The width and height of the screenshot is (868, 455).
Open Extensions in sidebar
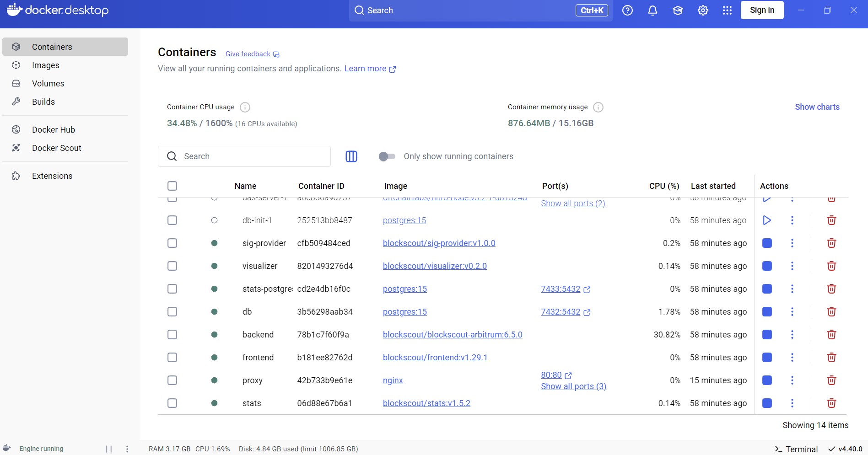[x=65, y=176]
